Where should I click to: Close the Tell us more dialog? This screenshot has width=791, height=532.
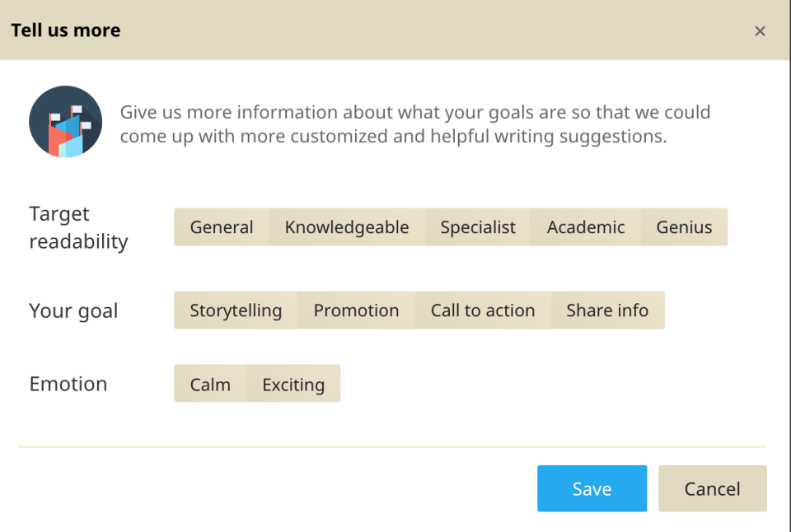click(x=760, y=31)
